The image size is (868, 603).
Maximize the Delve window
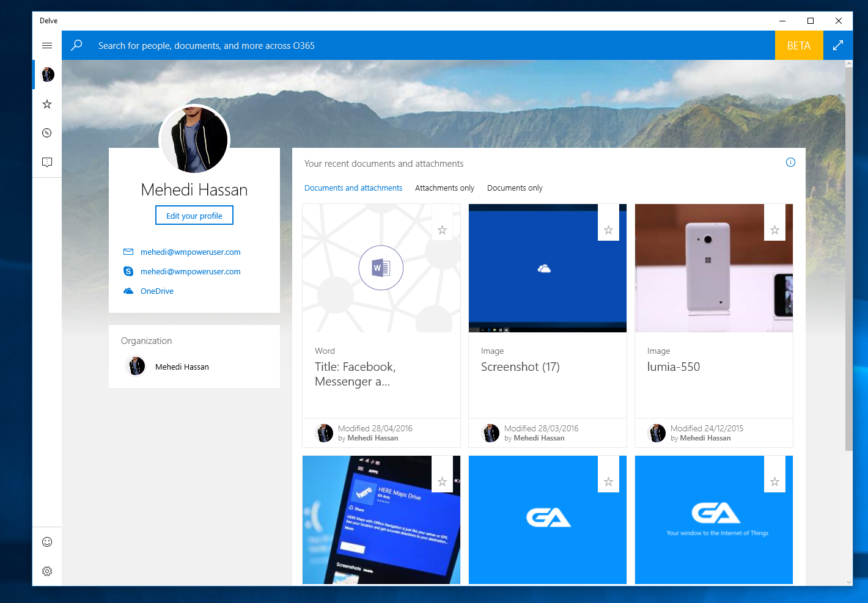[x=811, y=21]
